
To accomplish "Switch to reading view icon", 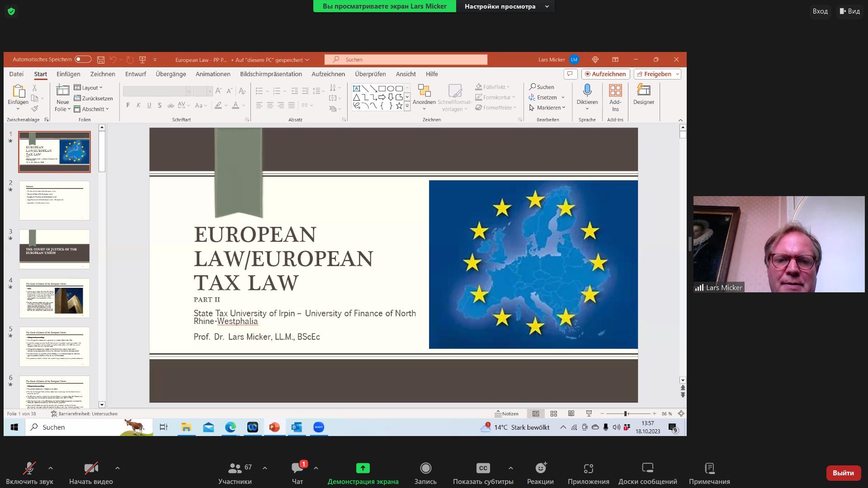I will coord(571,413).
